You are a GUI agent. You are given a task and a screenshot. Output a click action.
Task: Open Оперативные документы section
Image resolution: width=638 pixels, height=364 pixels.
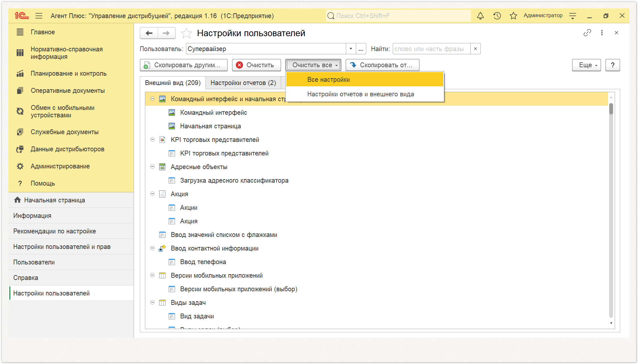(x=71, y=91)
